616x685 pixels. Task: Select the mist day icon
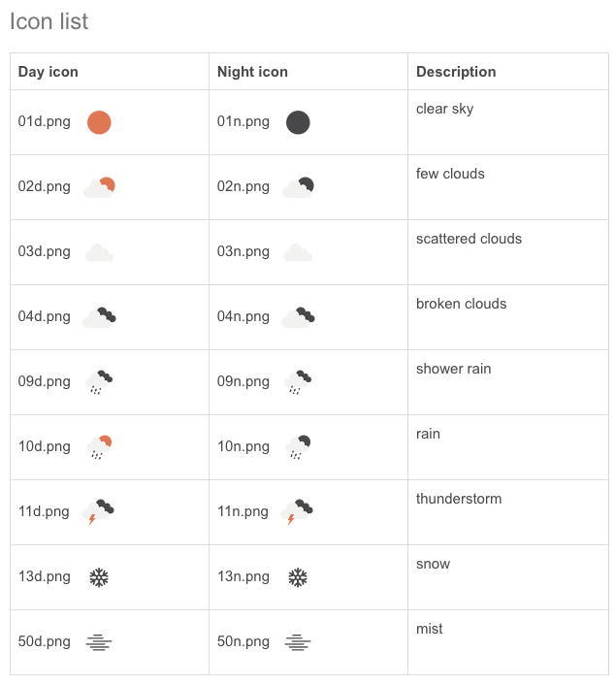point(99,642)
